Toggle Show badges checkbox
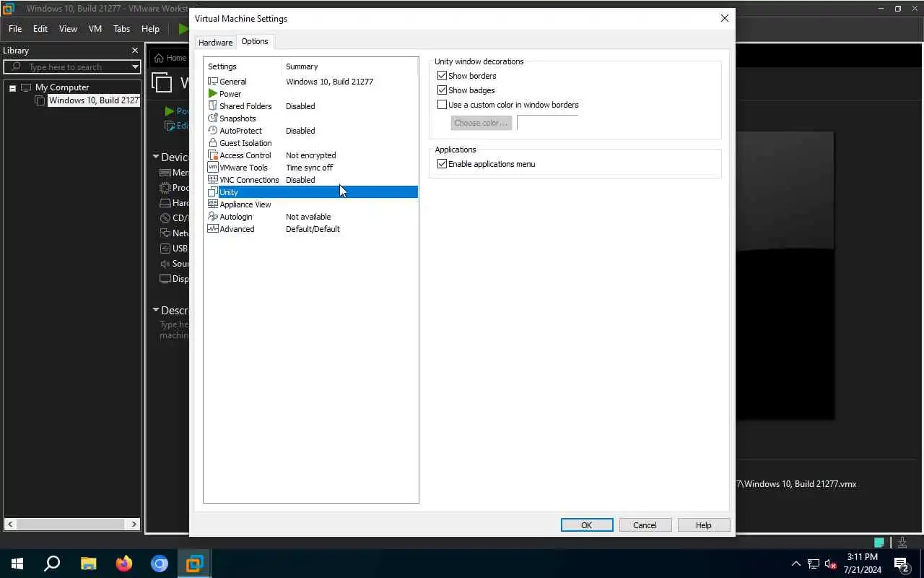Image resolution: width=924 pixels, height=578 pixels. point(443,90)
